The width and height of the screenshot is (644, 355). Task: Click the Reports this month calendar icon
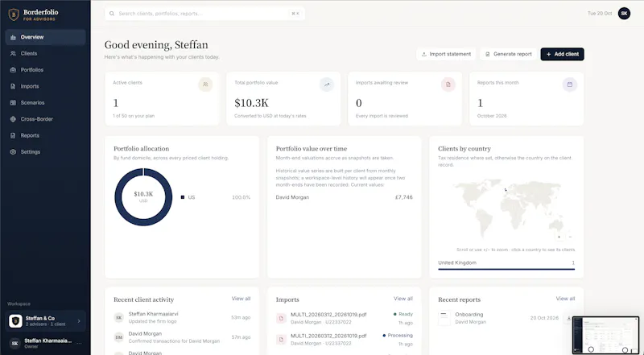click(x=570, y=85)
